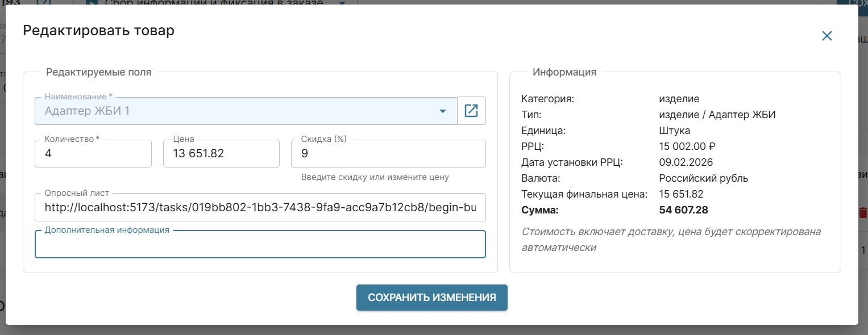Click the Сумма value 54 607.28

[683, 211]
